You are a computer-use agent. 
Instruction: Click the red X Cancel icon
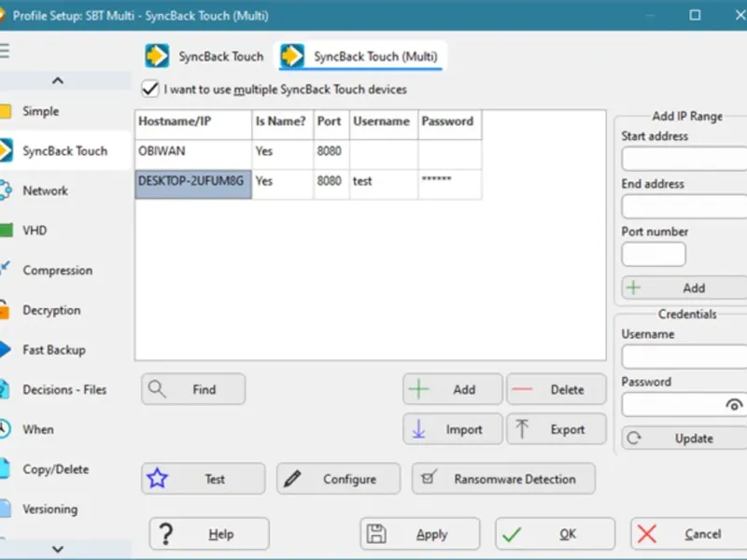[x=646, y=534]
